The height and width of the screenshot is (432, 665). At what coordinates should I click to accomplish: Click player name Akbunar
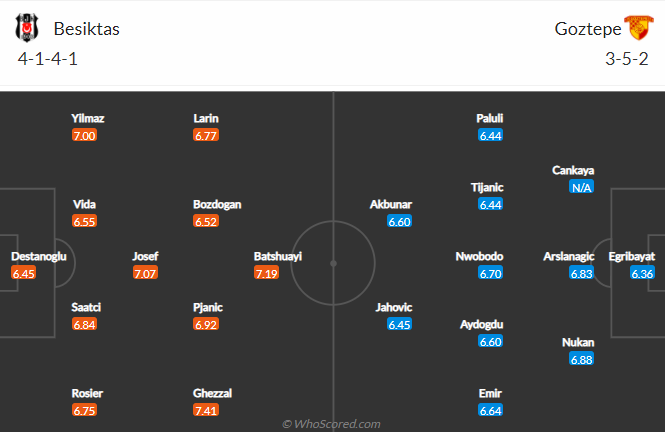[391, 204]
